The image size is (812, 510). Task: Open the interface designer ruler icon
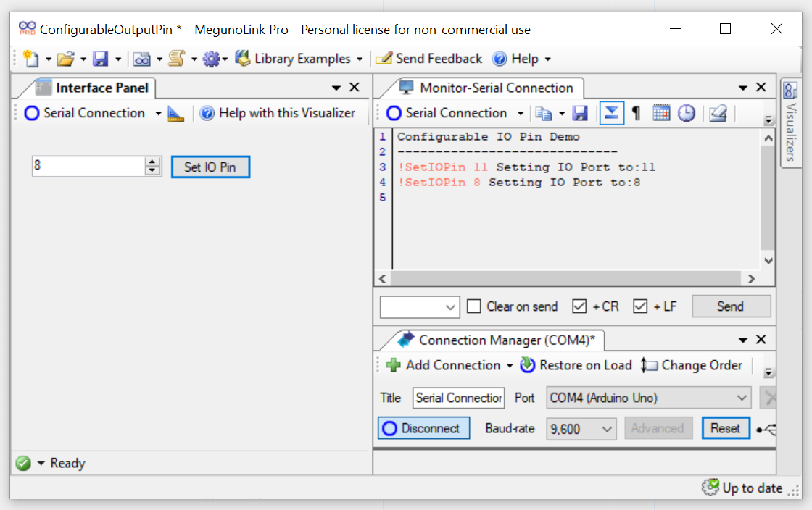tap(176, 113)
